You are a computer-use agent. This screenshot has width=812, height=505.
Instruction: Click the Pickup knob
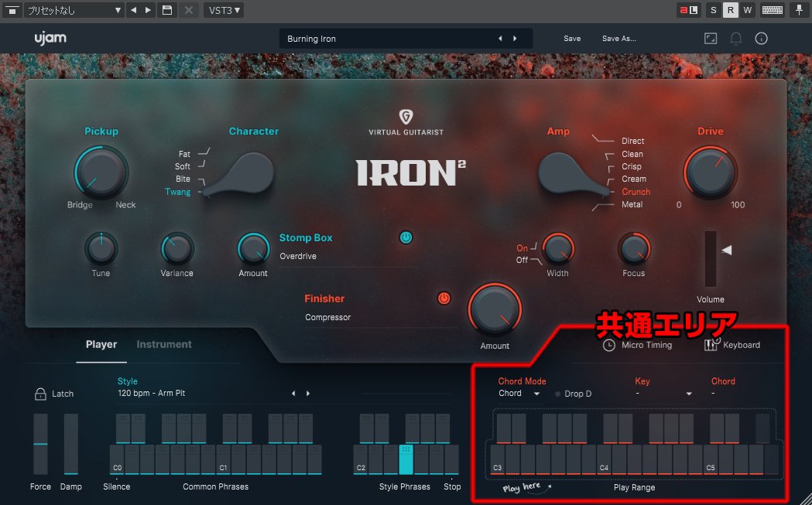point(101,172)
